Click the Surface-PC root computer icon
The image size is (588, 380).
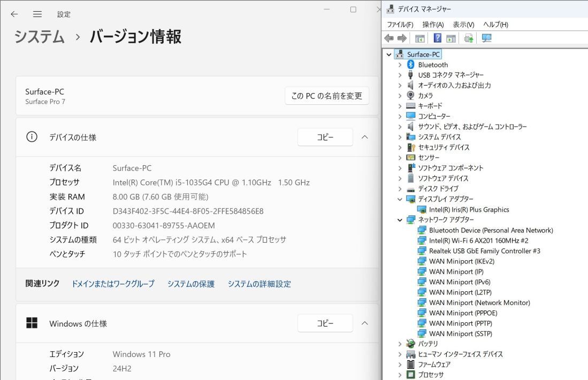pyautogui.click(x=400, y=55)
